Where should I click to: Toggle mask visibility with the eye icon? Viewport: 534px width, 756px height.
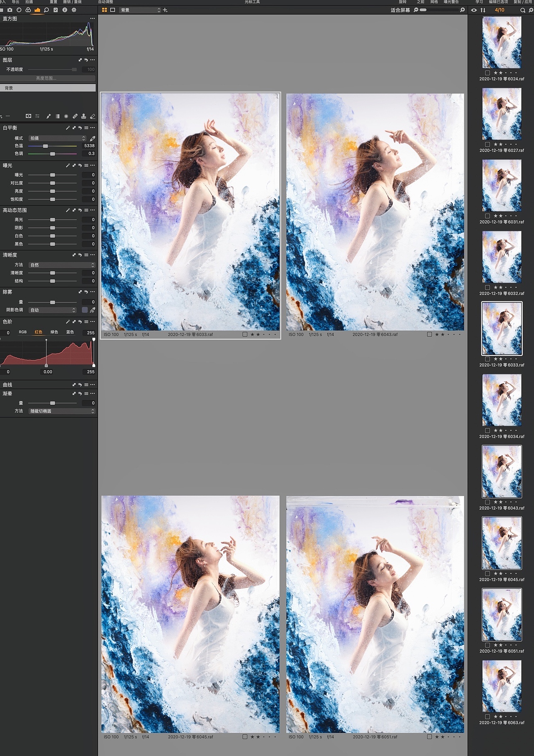coord(28,116)
